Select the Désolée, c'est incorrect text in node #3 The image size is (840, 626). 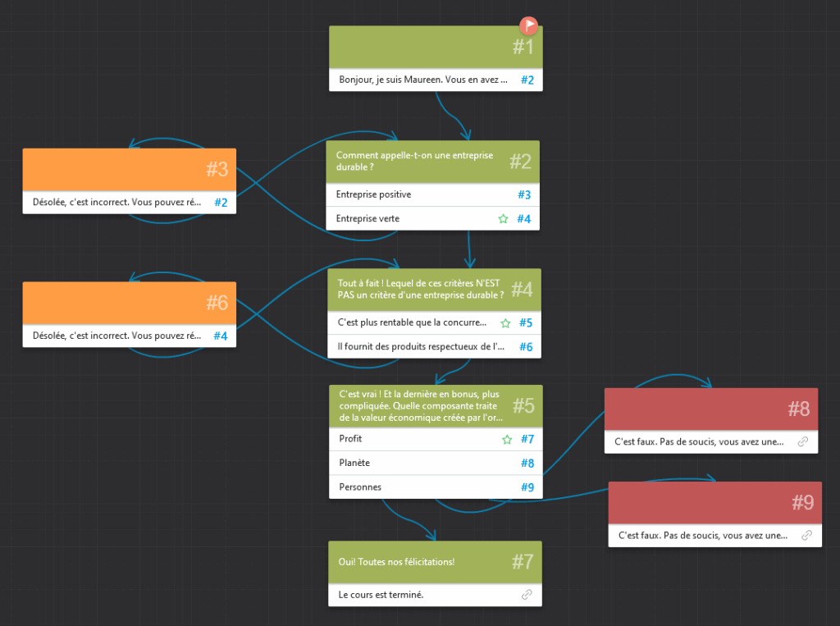[x=115, y=202]
